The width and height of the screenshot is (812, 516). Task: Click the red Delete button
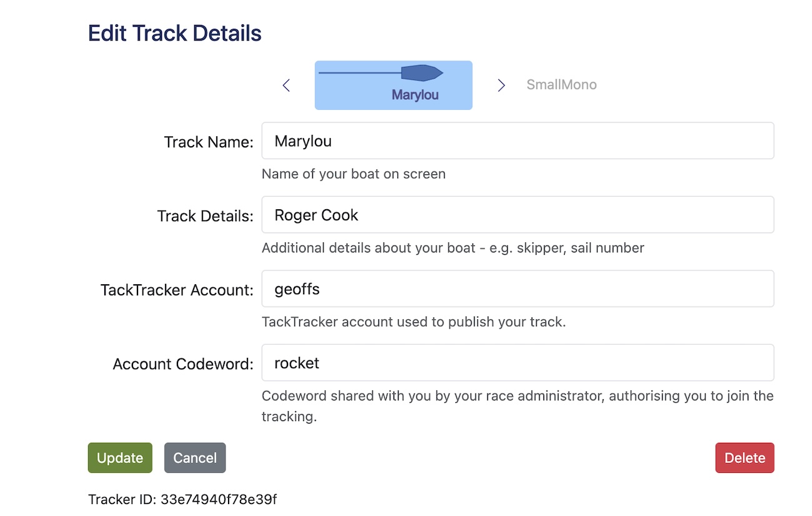(x=745, y=458)
